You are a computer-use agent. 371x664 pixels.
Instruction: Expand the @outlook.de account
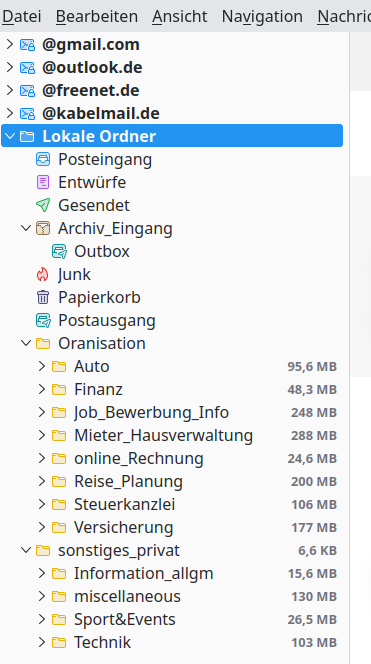point(10,67)
